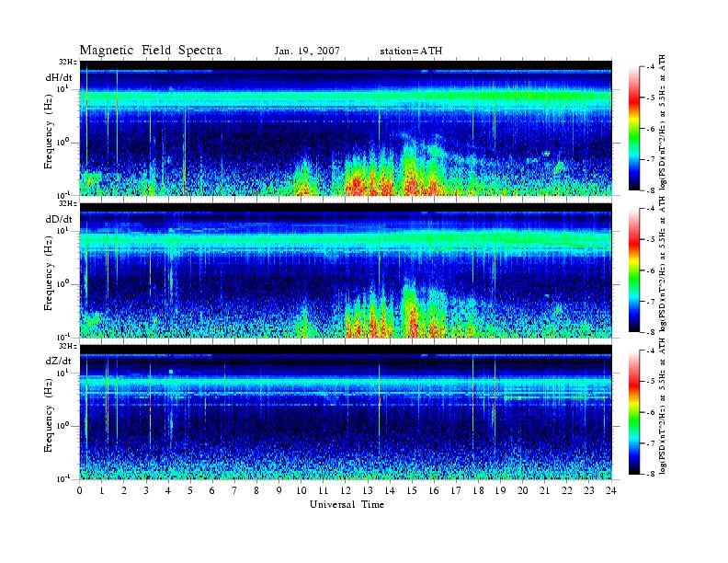Click the color scale bar beside the dH/dt panel

click(634, 129)
